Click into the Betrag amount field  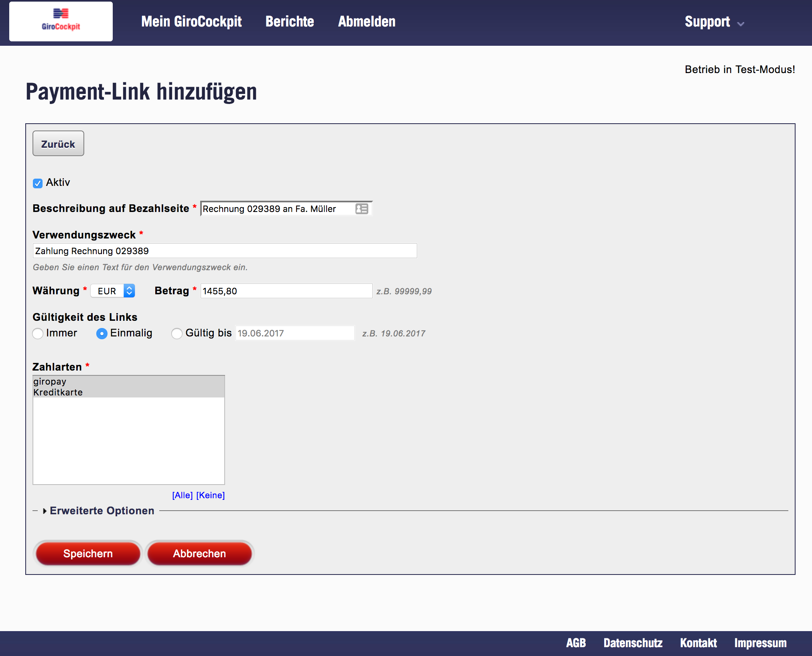point(286,291)
